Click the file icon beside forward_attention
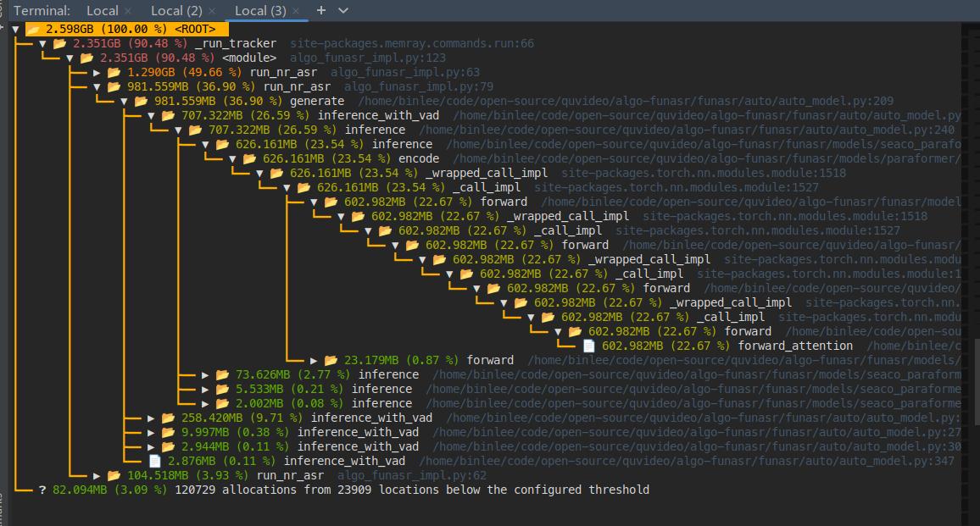 588,346
